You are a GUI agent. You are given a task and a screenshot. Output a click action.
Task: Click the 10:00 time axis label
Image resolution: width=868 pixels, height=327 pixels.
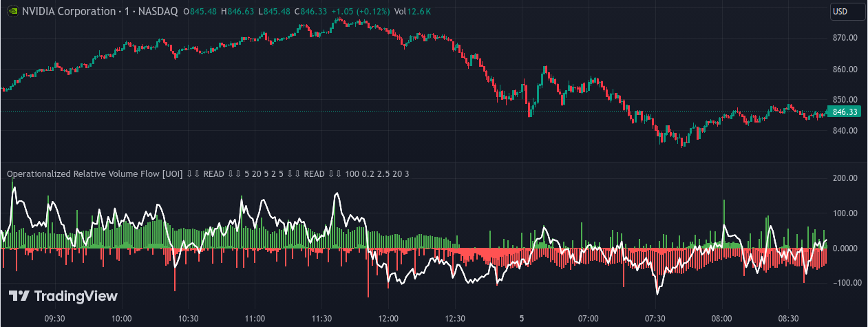click(121, 319)
